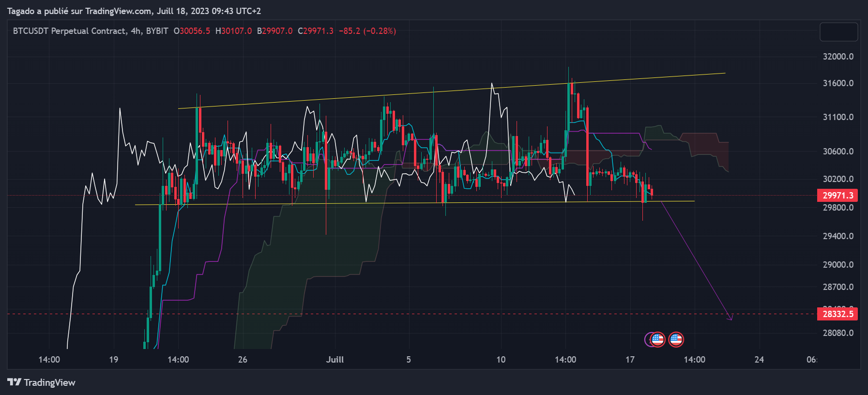868x395 pixels.
Task: Click the purple projection arrow's arrowhead
Action: pos(731,318)
